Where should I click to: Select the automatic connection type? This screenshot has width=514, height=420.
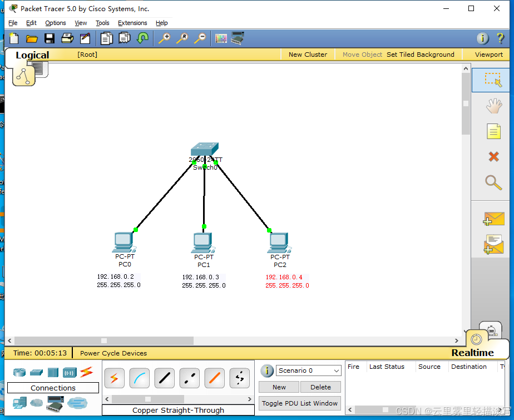115,378
